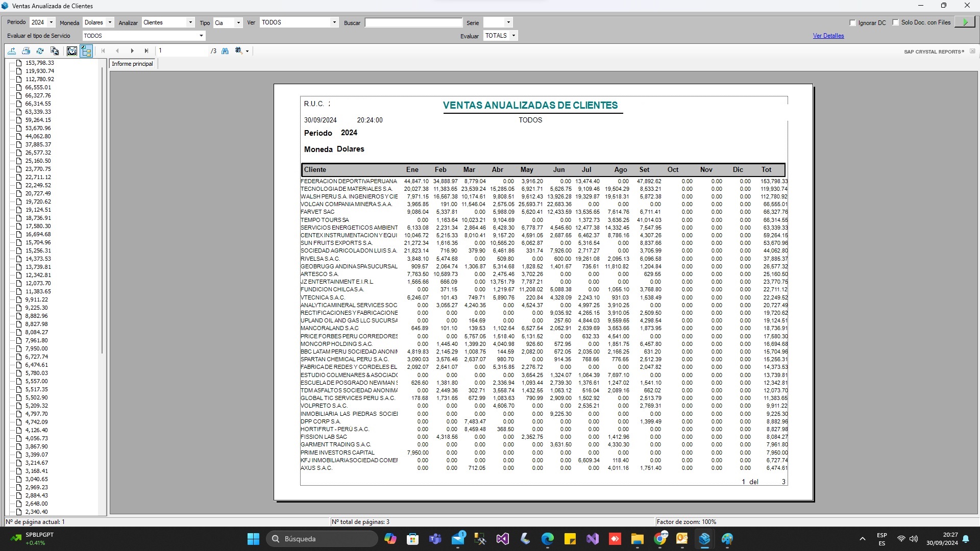
Task: Follow the Ver Detalles link
Action: pyautogui.click(x=827, y=36)
